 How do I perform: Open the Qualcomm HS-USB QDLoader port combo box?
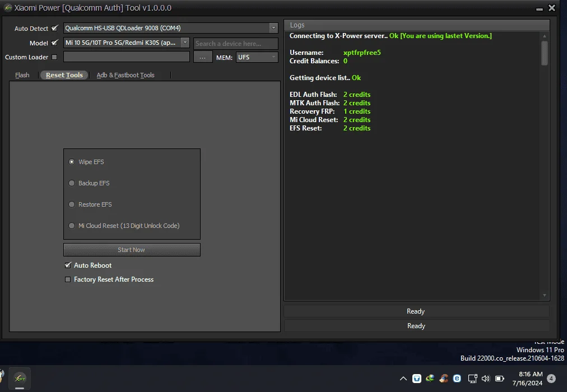point(171,28)
